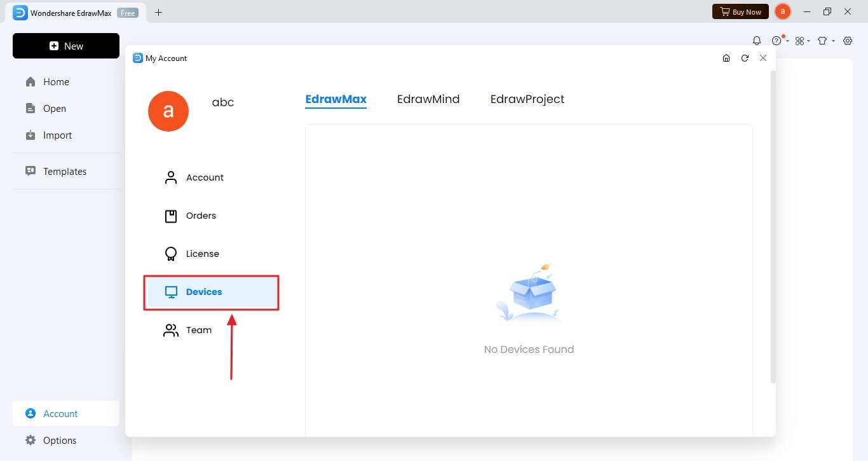868x461 pixels.
Task: Go to Templates in the sidebar
Action: tap(66, 172)
